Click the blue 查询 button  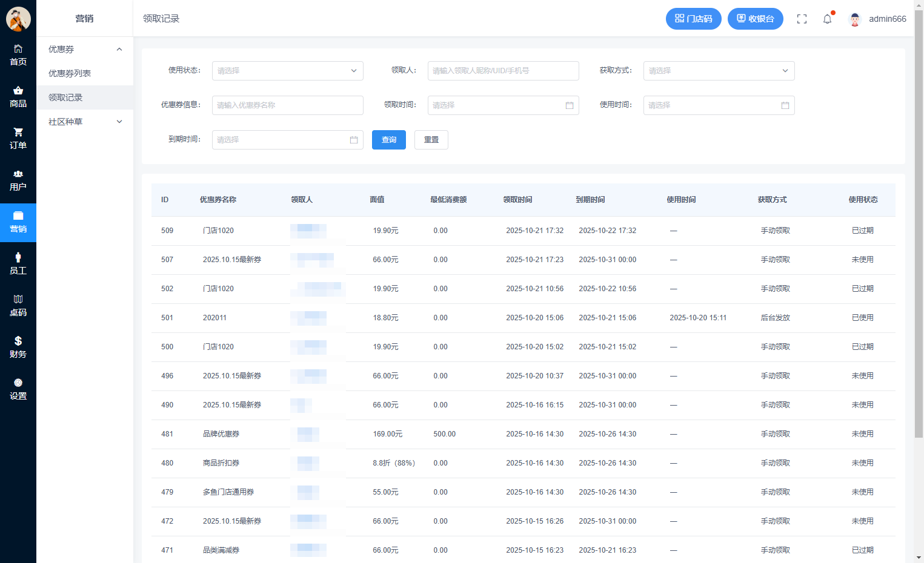[389, 140]
